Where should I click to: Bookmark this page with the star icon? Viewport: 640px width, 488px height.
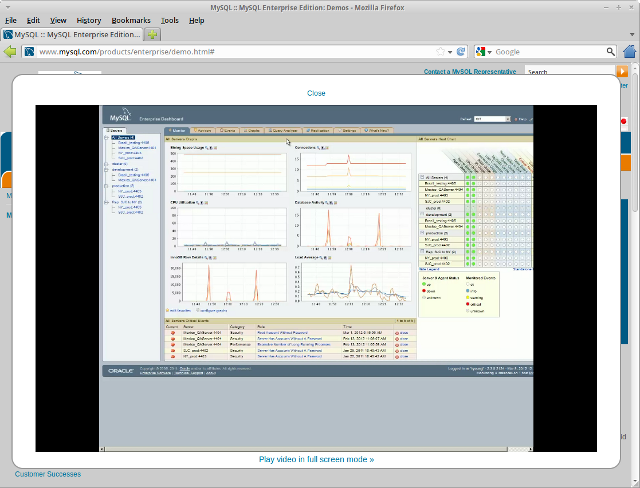click(440, 52)
